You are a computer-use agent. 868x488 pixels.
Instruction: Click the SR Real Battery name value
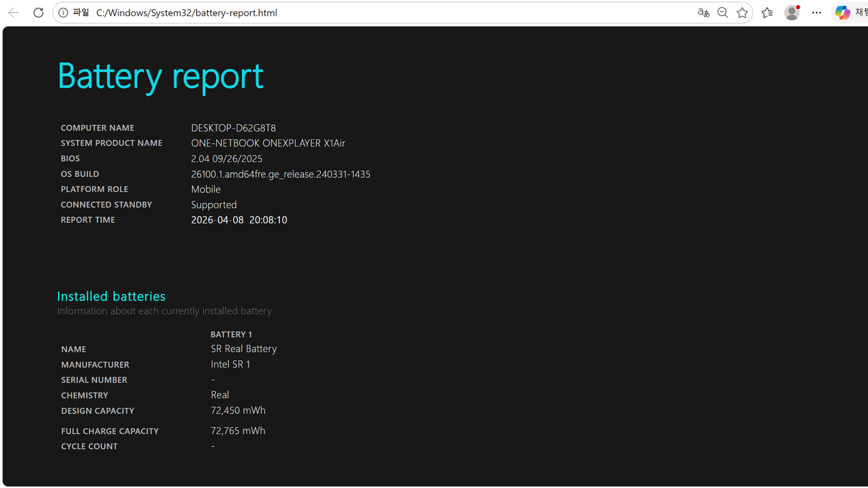coord(243,349)
